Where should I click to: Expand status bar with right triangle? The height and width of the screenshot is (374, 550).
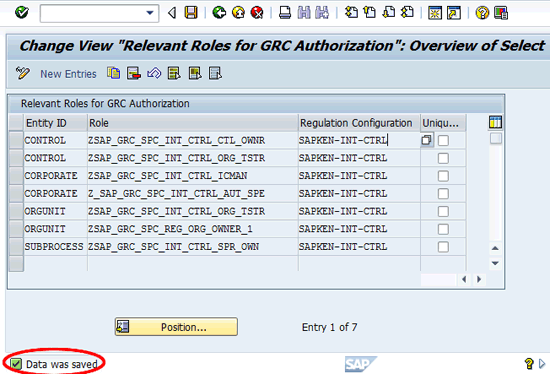[x=542, y=364]
